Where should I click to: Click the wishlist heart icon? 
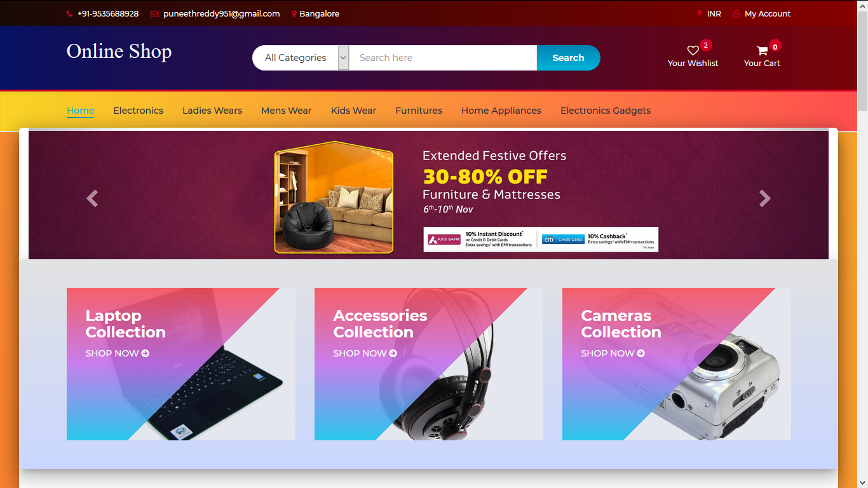pos(693,51)
